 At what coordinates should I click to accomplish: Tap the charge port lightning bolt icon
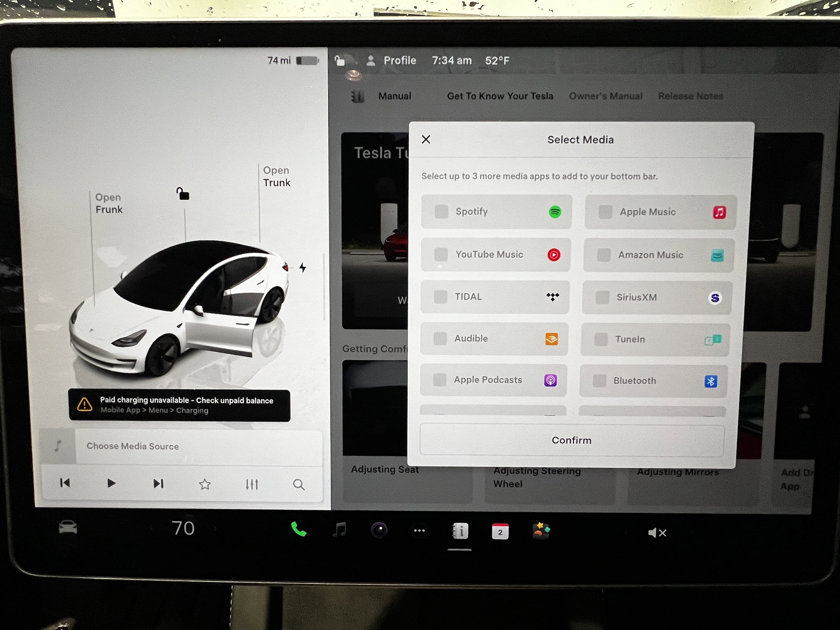[x=303, y=268]
